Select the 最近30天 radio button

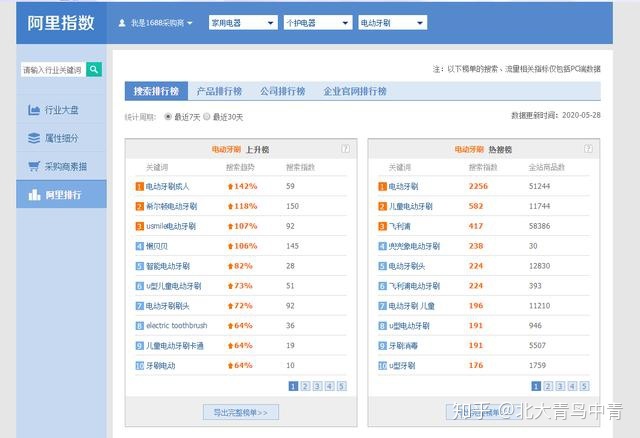click(207, 117)
